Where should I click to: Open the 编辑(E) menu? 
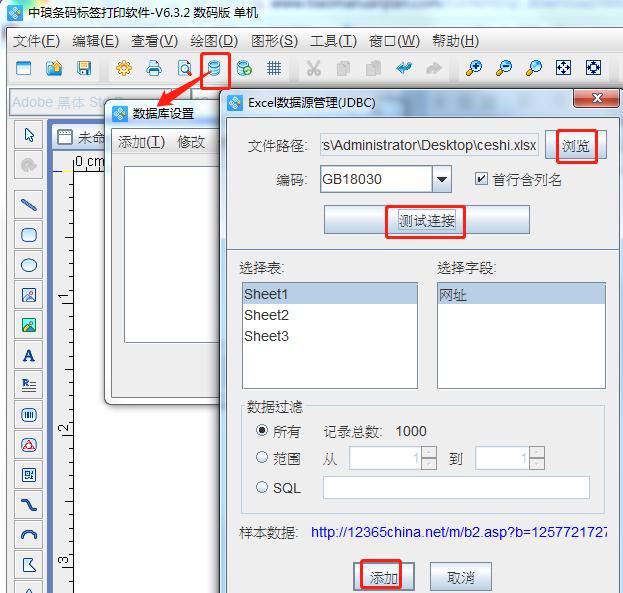(x=95, y=41)
